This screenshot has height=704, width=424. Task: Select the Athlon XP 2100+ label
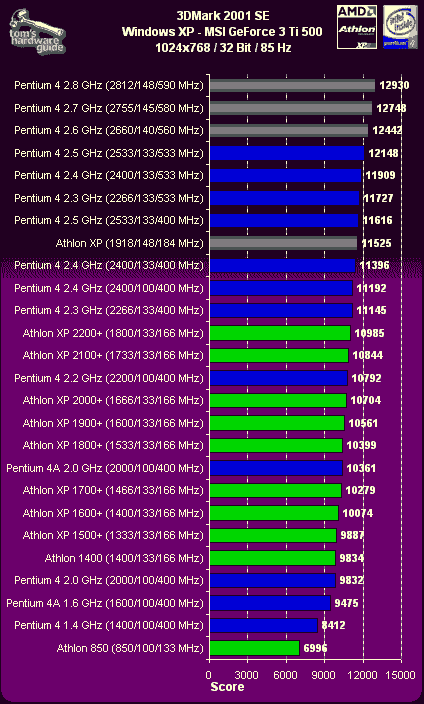113,356
